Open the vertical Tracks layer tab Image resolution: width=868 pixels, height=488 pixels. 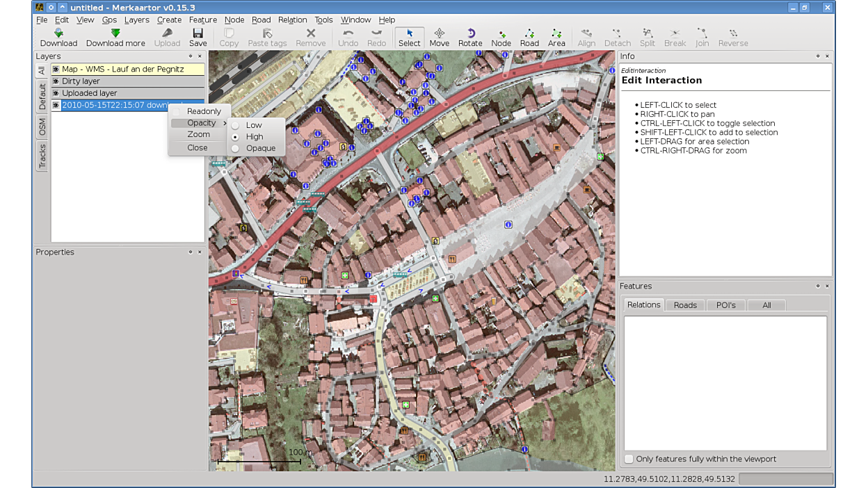(42, 156)
